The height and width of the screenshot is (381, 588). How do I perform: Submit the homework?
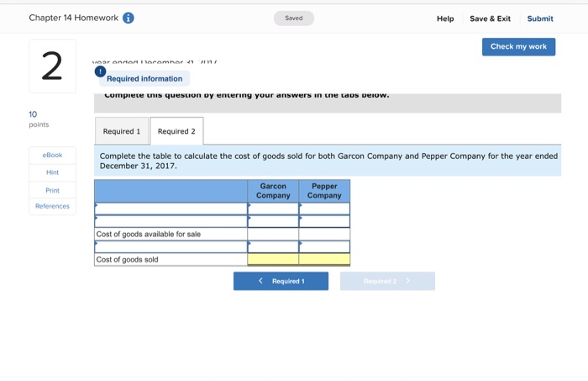point(540,19)
